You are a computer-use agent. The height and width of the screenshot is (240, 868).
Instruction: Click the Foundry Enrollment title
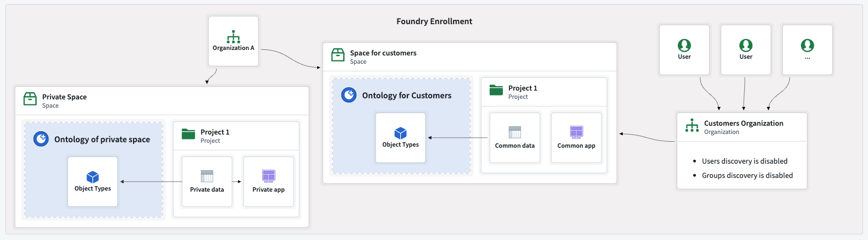(434, 21)
